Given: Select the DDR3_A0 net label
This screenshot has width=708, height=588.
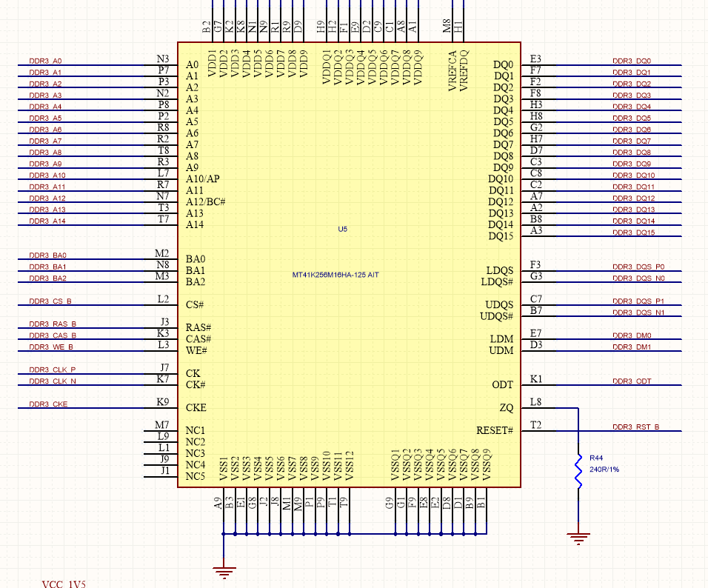Looking at the screenshot, I should click(x=46, y=61).
